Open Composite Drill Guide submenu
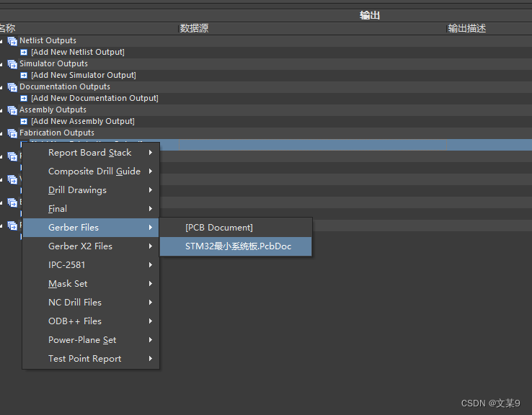The height and width of the screenshot is (415, 532). pos(91,171)
